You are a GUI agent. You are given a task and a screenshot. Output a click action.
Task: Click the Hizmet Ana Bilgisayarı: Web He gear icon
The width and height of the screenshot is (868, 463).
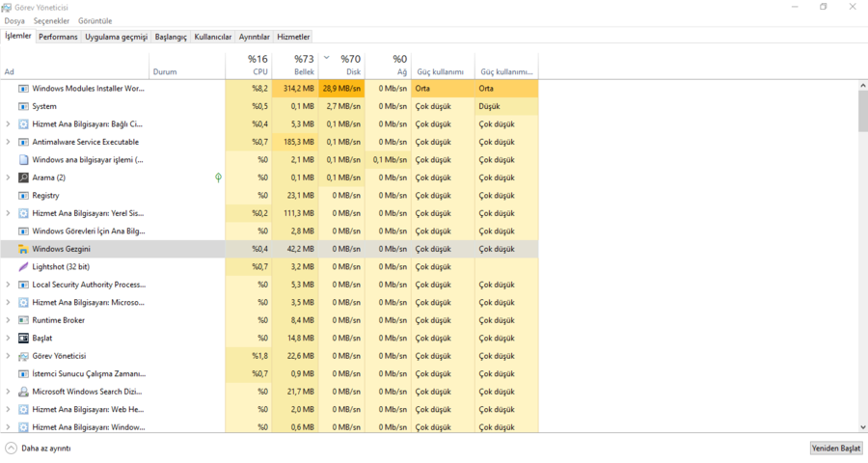click(x=23, y=409)
